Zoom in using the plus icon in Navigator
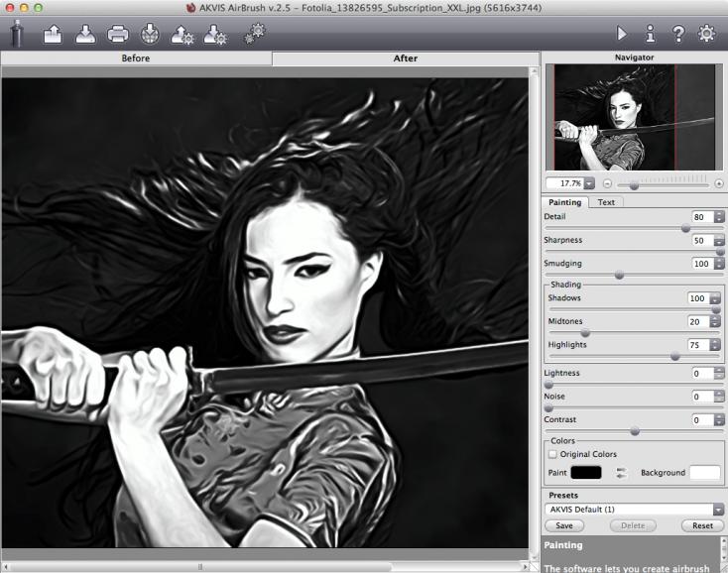This screenshot has width=728, height=573. pos(719,183)
